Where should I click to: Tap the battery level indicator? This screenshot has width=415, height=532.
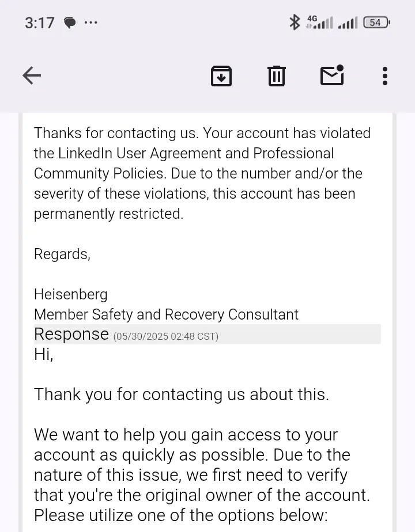tap(376, 22)
